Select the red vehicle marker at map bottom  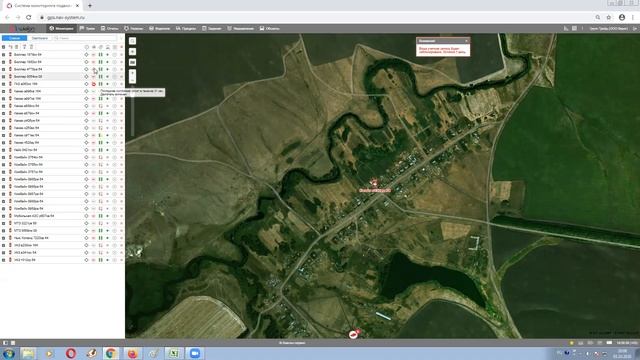tap(354, 334)
